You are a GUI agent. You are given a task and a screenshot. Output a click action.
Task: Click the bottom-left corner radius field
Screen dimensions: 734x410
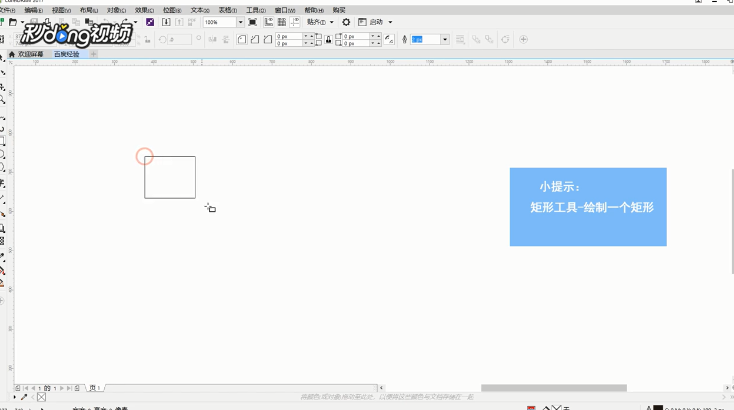(x=289, y=43)
